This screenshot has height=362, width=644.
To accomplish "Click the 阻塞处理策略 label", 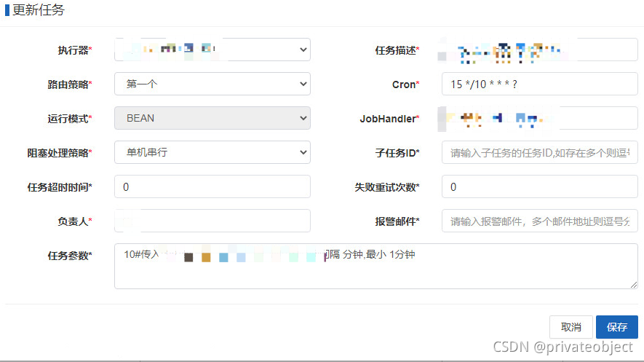I will 60,153.
